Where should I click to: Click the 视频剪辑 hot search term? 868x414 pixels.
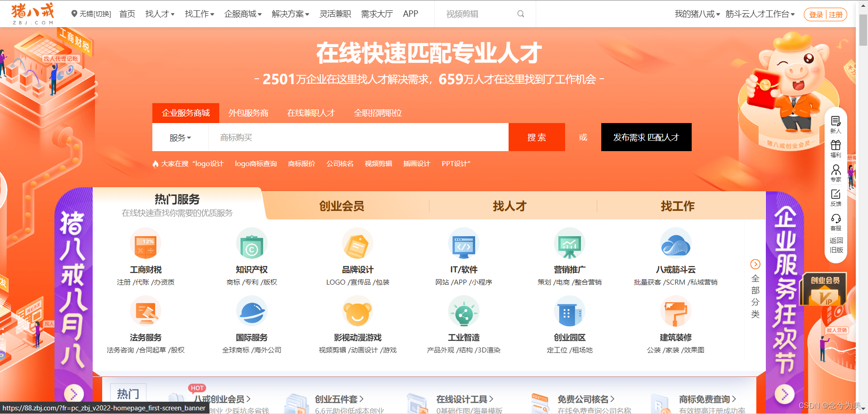pos(378,164)
